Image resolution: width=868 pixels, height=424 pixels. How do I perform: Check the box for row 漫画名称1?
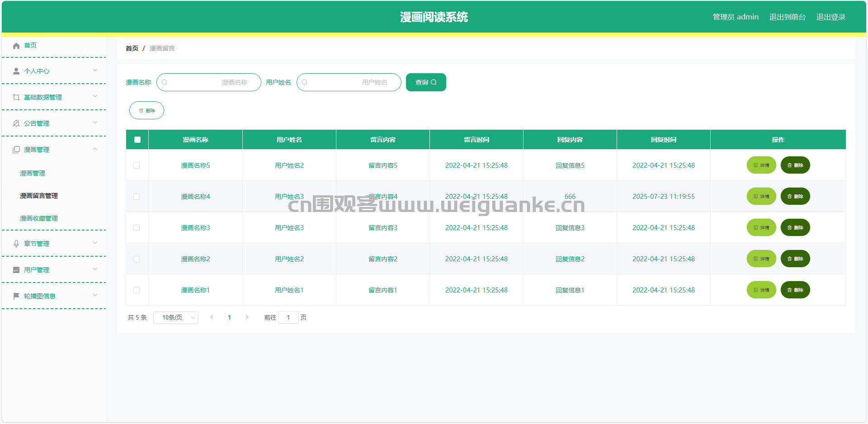click(x=137, y=290)
